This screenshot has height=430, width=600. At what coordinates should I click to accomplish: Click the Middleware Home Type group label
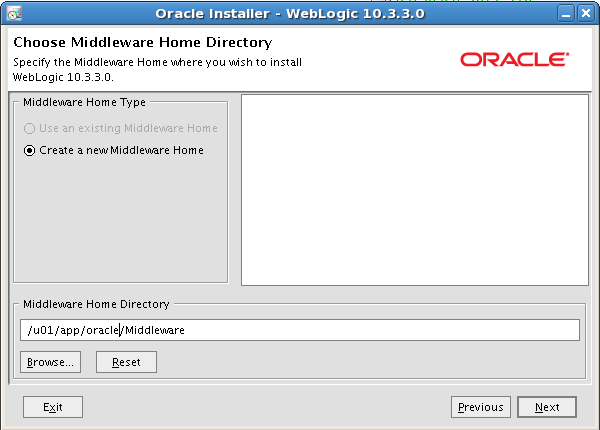click(84, 102)
